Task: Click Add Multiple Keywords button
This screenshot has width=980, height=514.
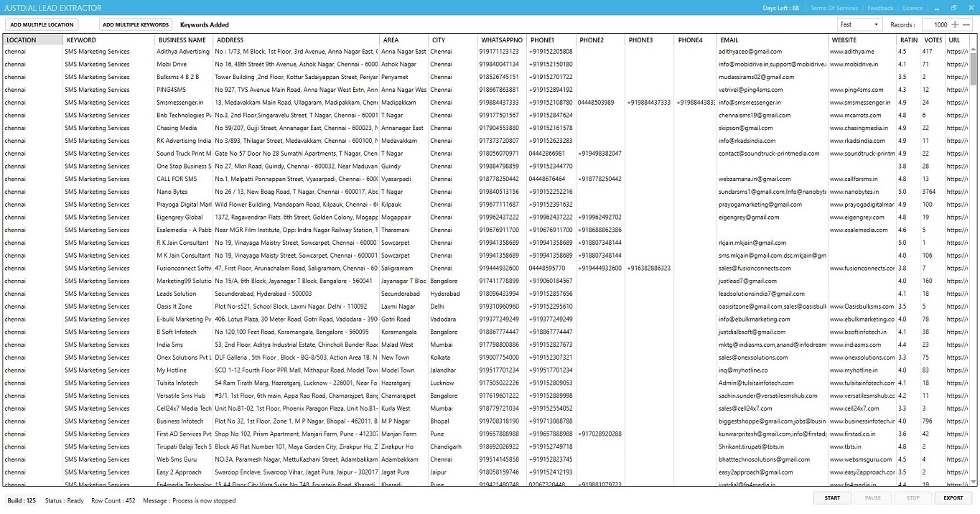Action: click(136, 24)
